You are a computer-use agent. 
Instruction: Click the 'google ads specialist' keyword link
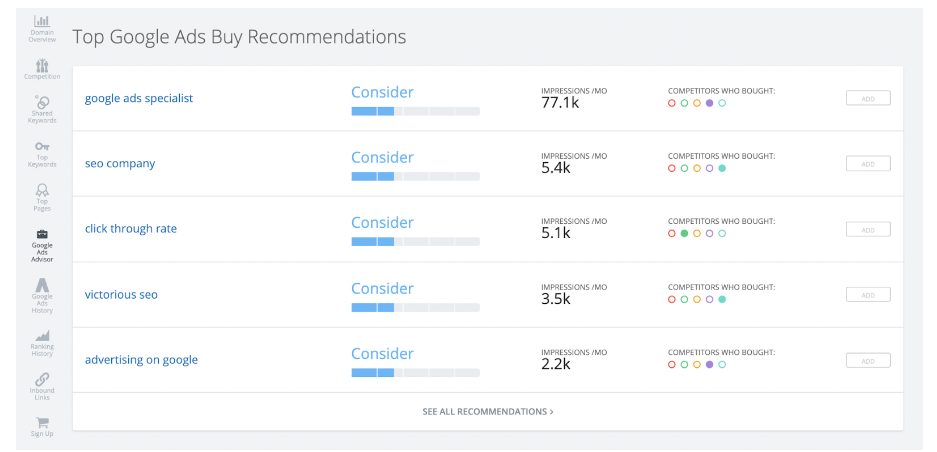139,98
